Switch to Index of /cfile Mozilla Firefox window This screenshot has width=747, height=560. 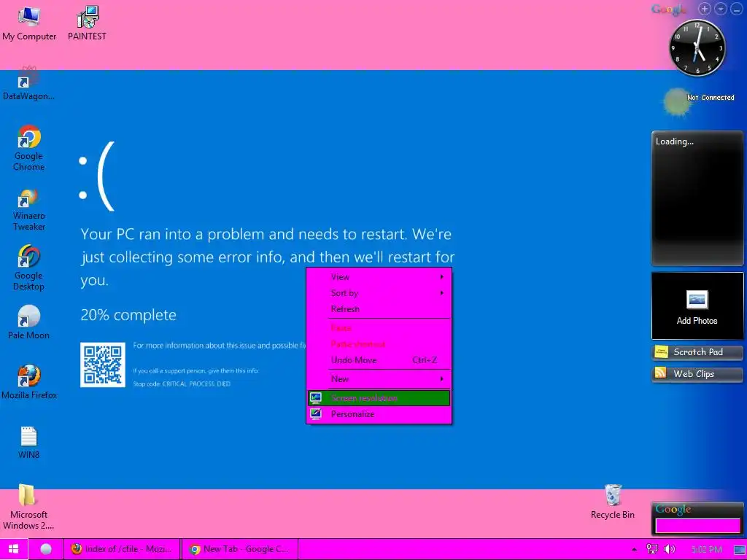122,549
